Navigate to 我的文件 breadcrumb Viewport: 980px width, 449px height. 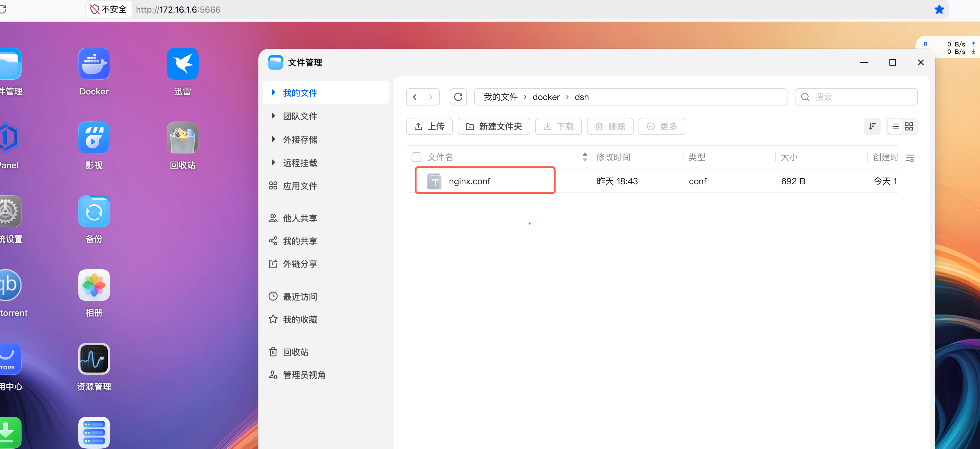pos(500,97)
